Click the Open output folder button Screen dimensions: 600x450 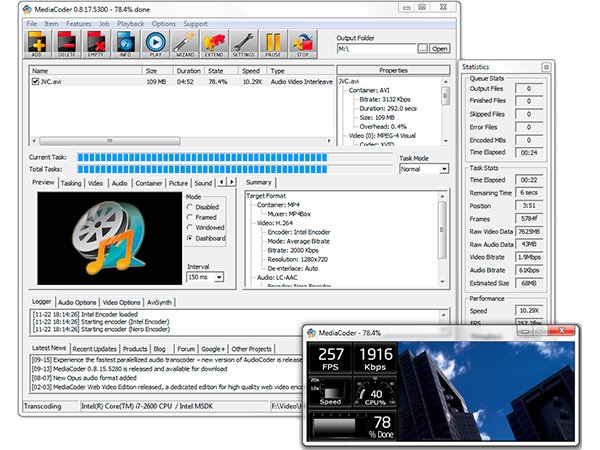pyautogui.click(x=440, y=48)
